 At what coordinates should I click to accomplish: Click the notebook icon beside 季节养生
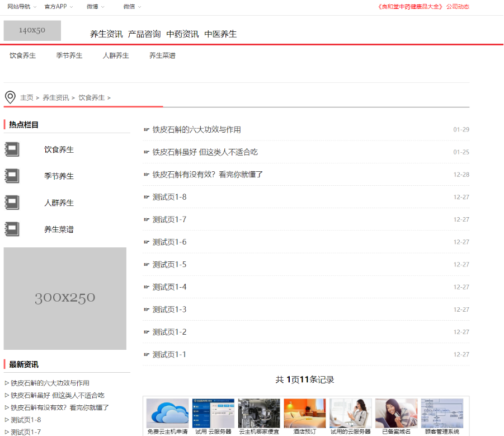point(12,176)
